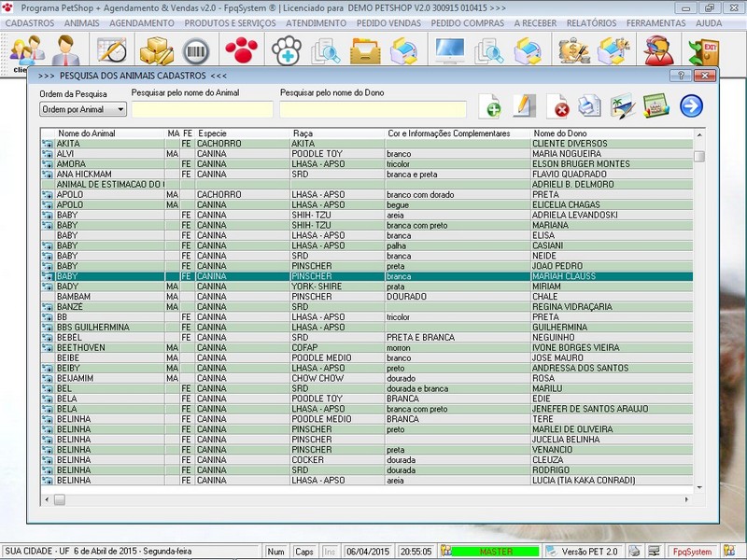The image size is (747, 560).
Task: Click the calendar icon in search toolbar
Action: coord(657,106)
